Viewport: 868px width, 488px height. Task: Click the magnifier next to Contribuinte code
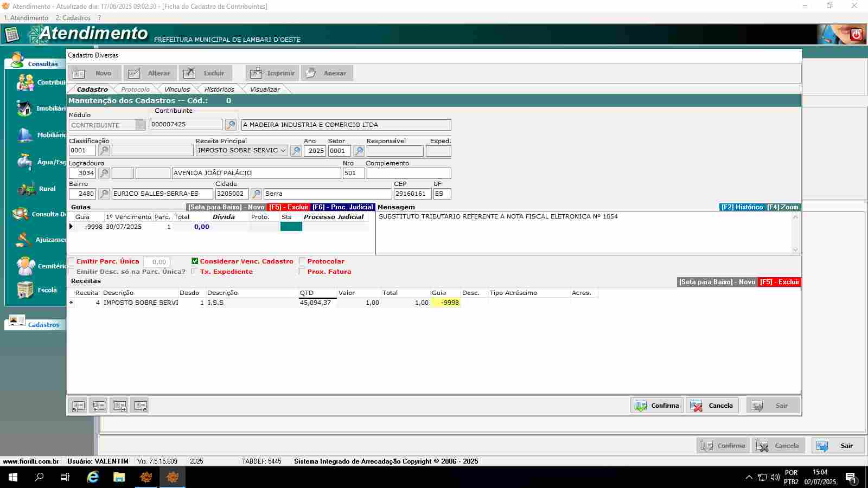[x=231, y=125]
